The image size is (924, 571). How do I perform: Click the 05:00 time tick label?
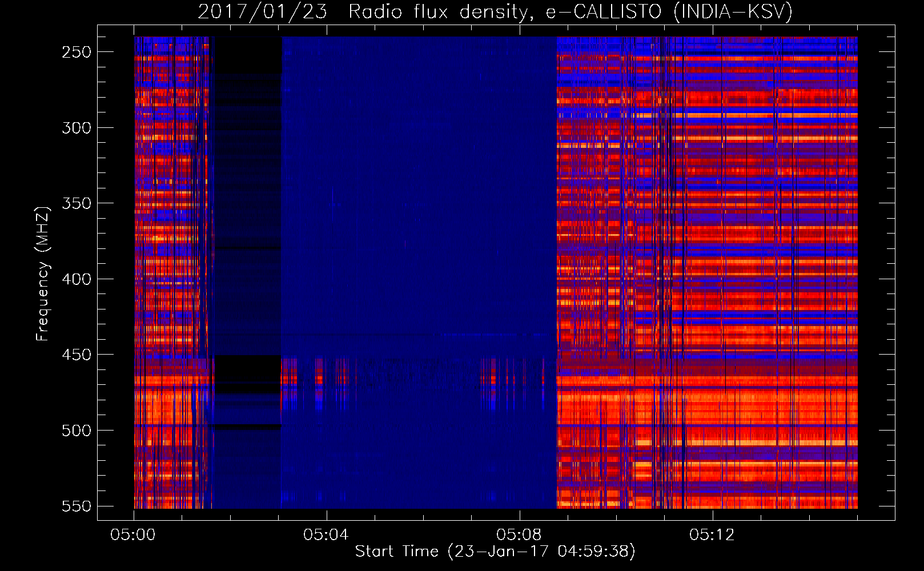(x=133, y=535)
